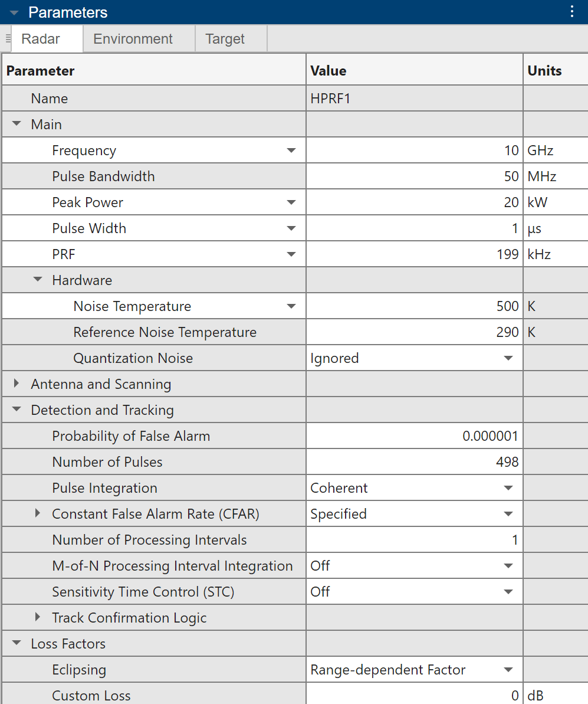Expand Track Confirmation Logic
This screenshot has height=704, width=588.
point(38,618)
